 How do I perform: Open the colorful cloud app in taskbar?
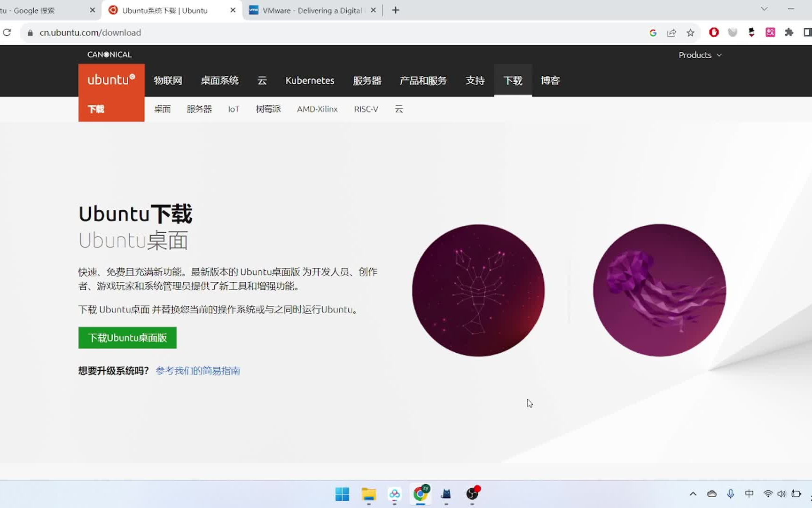point(394,494)
